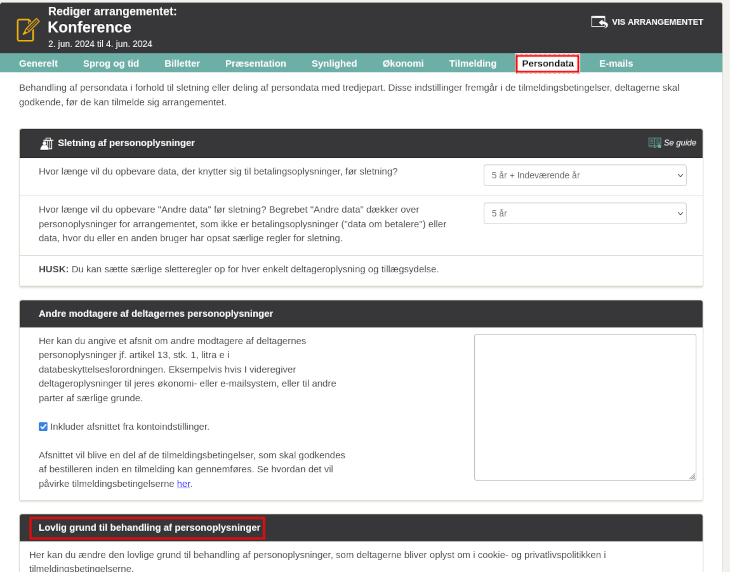Image resolution: width=730 pixels, height=572 pixels.
Task: Click the Lovlig grund til behandling header
Action: click(361, 528)
